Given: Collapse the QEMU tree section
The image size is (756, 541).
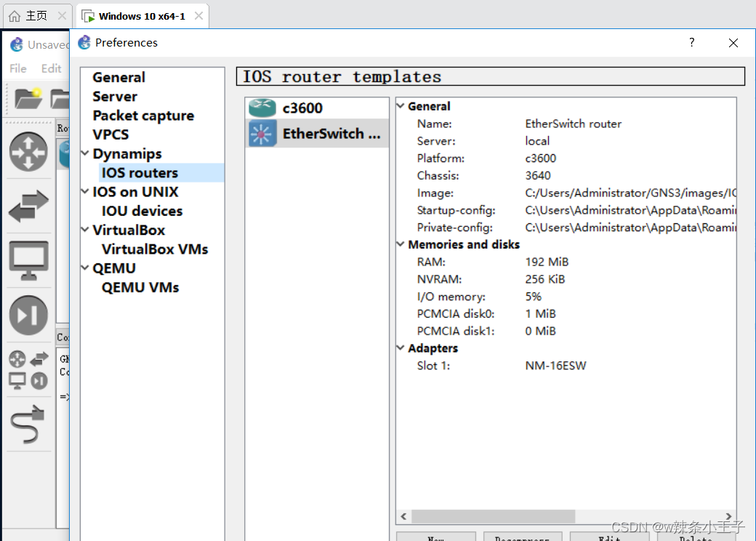Looking at the screenshot, I should (85, 268).
